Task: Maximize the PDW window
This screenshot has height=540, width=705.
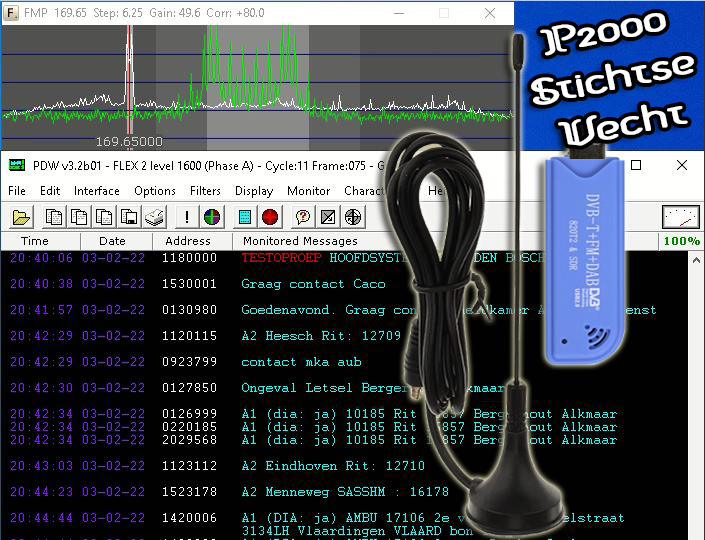Action: point(636,165)
